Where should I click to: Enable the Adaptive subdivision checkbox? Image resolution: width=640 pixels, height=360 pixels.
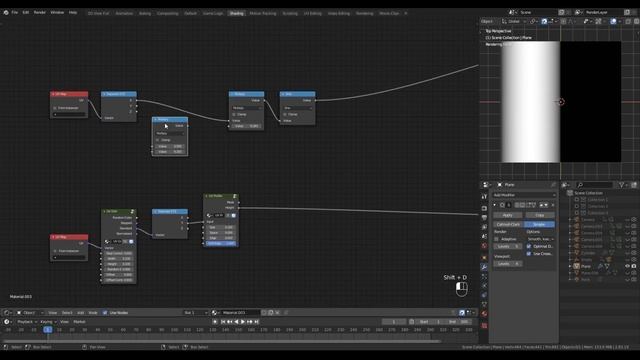(x=496, y=239)
